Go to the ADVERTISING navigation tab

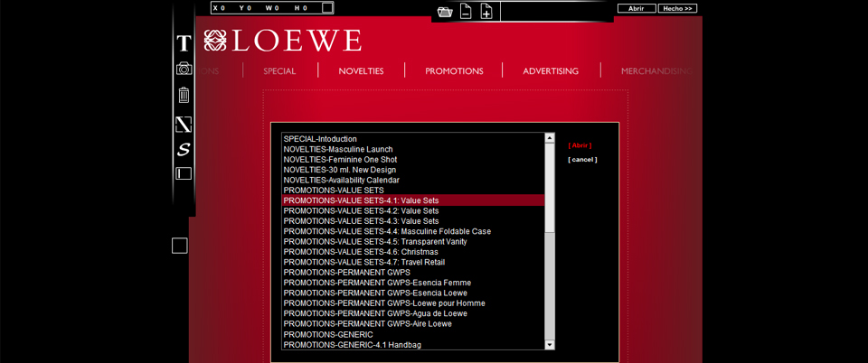click(551, 71)
